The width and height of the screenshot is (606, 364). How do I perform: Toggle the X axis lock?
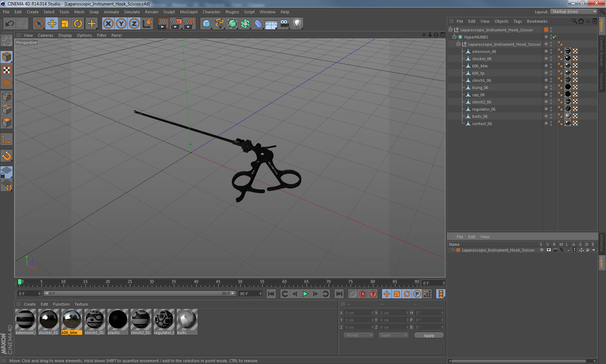(x=108, y=24)
